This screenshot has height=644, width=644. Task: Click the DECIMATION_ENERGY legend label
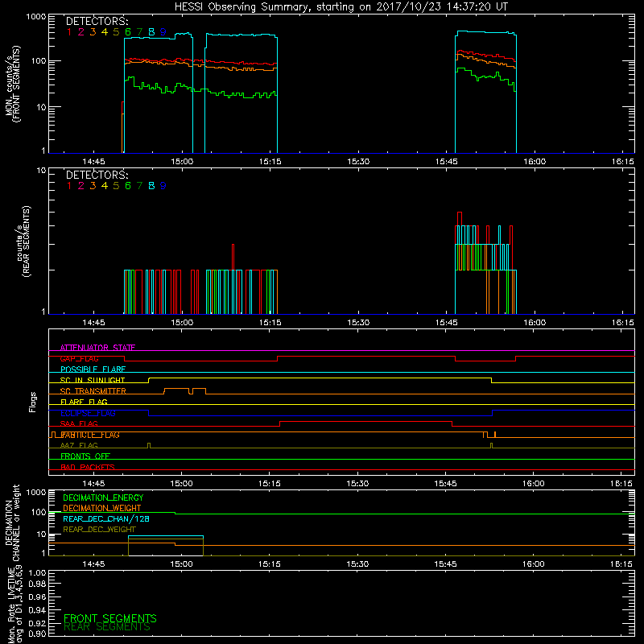[103, 497]
